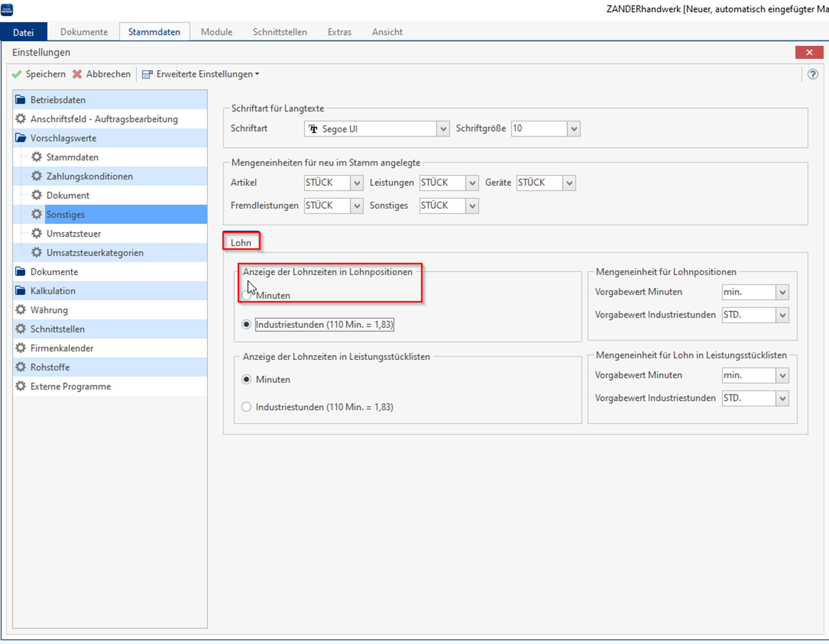Image resolution: width=829 pixels, height=644 pixels.
Task: Select Minuten radio for Leistungsstücklisten
Action: pos(246,380)
